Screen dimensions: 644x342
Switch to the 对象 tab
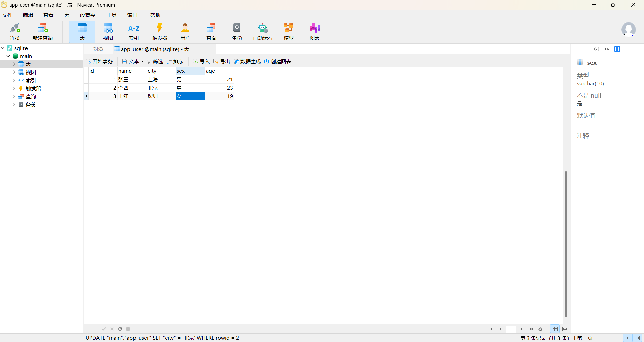(98, 49)
